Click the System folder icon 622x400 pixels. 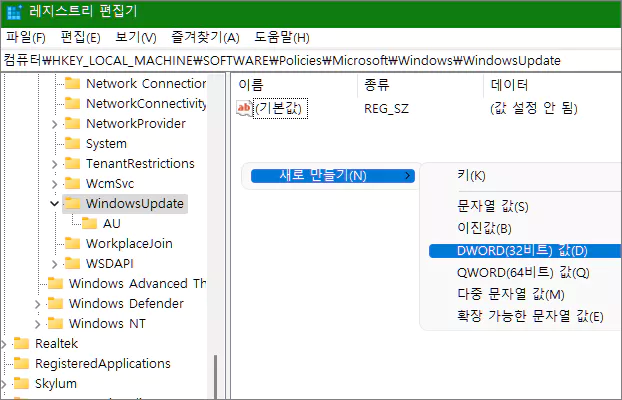pyautogui.click(x=73, y=143)
